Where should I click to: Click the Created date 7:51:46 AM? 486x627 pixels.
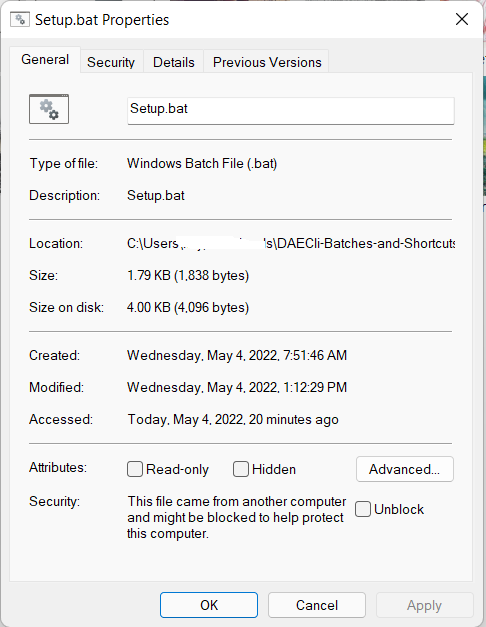(x=237, y=355)
